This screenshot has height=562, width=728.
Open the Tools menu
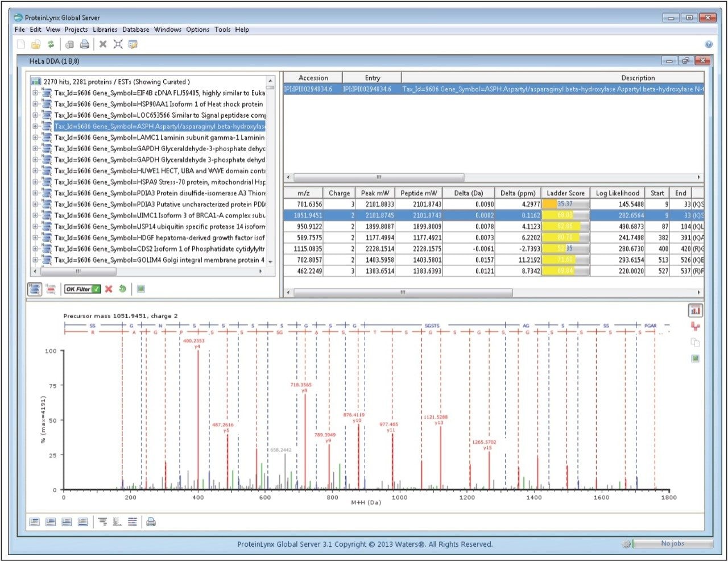(222, 30)
